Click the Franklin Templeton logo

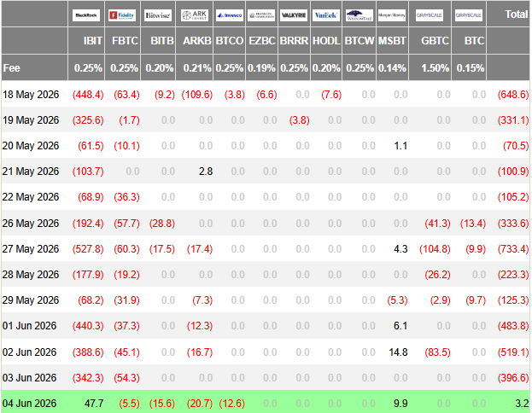coord(261,15)
